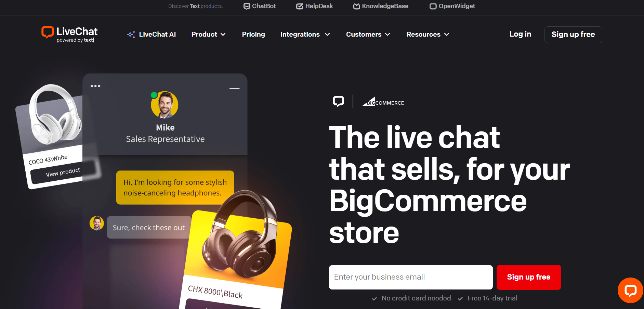Open the orange chat widget bubble
This screenshot has width=644, height=309.
[630, 290]
